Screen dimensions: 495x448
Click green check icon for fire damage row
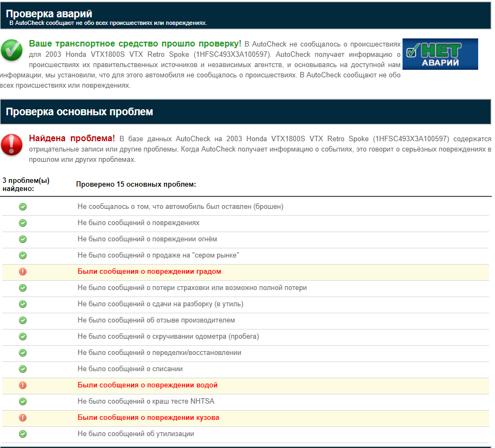pos(23,239)
